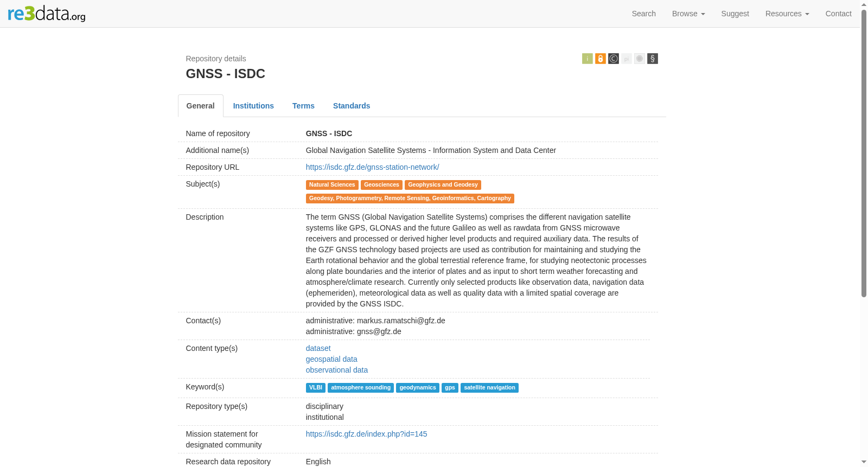The height and width of the screenshot is (467, 868).
Task: Follow the 'observational data' content type link
Action: (337, 370)
